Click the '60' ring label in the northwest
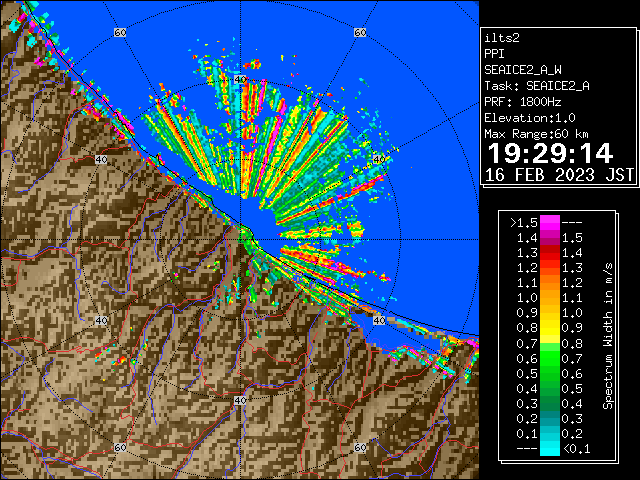The image size is (640, 480). pos(120,32)
